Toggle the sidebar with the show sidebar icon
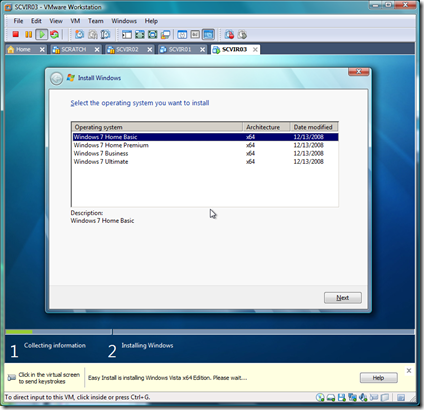The height and width of the screenshot is (410, 424). [x=127, y=34]
